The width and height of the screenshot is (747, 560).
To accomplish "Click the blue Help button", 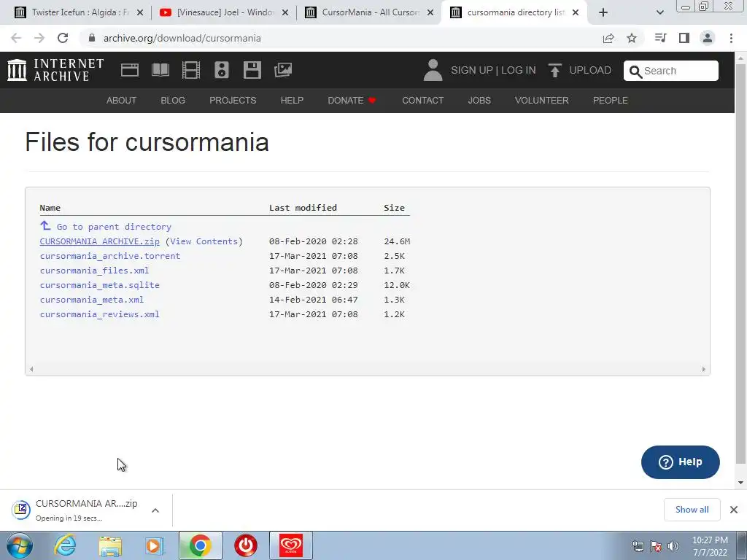I will pyautogui.click(x=681, y=462).
